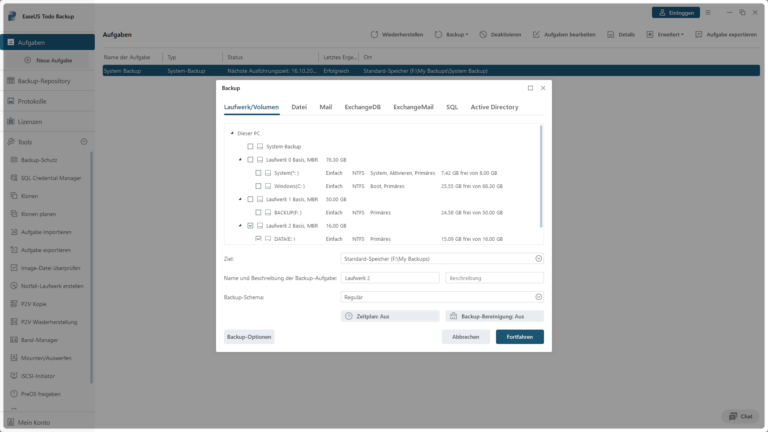Collapse the Laufwerk 0 tree node
The height and width of the screenshot is (432, 768).
pos(240,160)
